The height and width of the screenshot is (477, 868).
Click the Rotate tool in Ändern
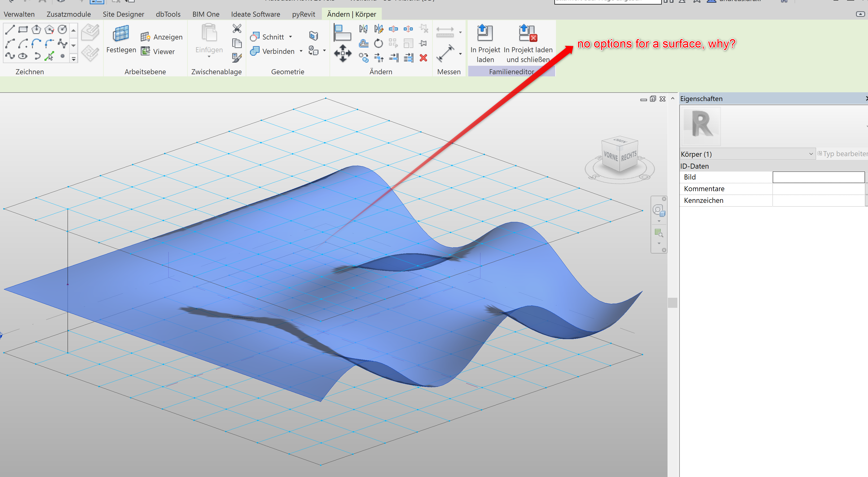[378, 43]
